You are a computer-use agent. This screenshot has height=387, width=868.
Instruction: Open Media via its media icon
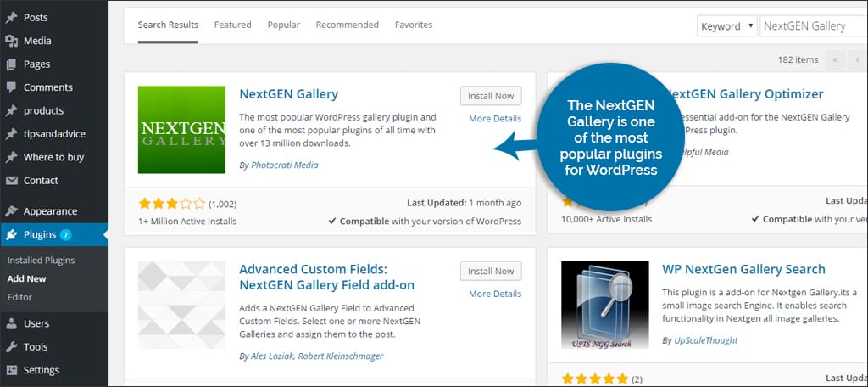[11, 41]
